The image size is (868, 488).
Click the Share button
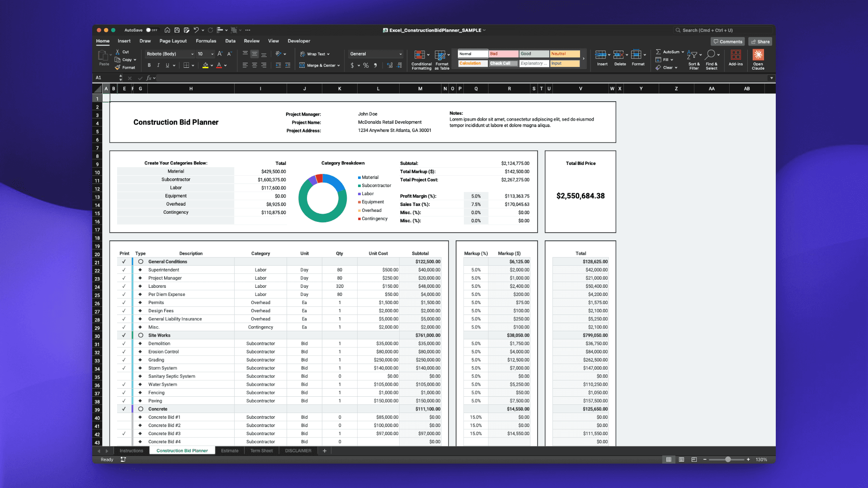click(x=760, y=42)
